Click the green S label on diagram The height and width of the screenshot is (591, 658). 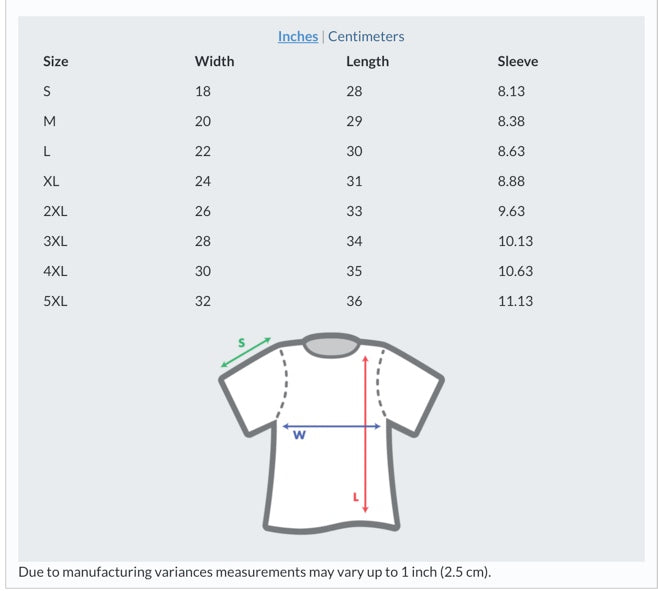point(240,342)
